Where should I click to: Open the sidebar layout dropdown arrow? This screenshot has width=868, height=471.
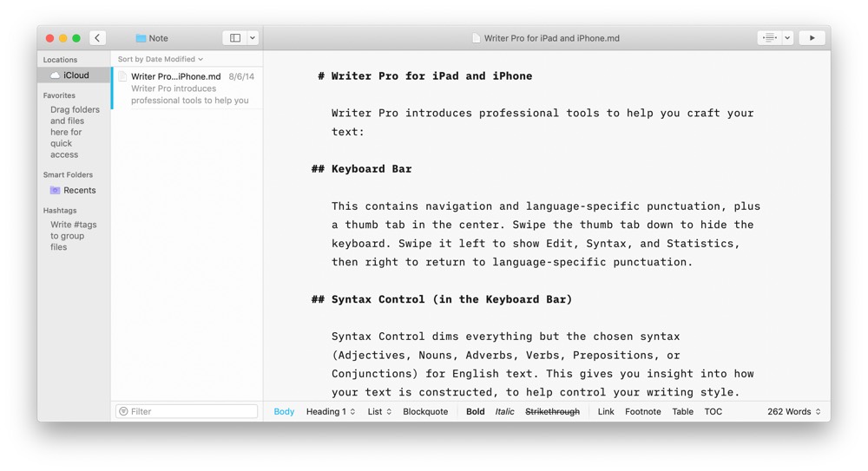pos(253,37)
